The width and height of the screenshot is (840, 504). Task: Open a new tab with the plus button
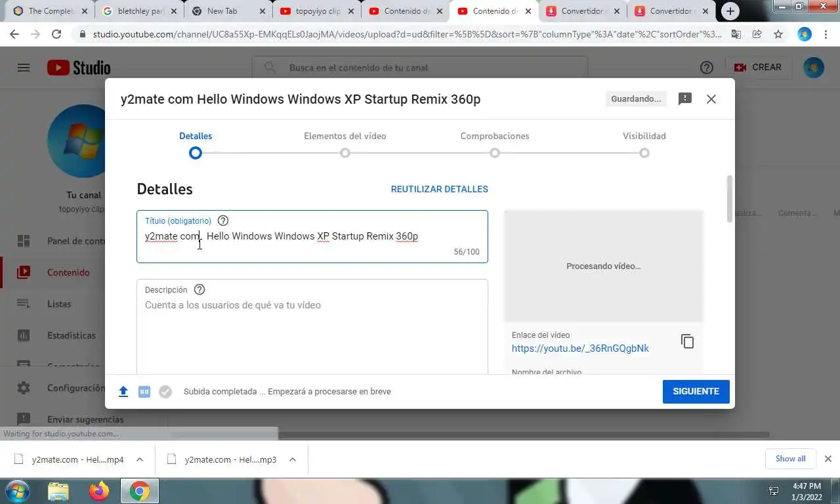(x=730, y=11)
